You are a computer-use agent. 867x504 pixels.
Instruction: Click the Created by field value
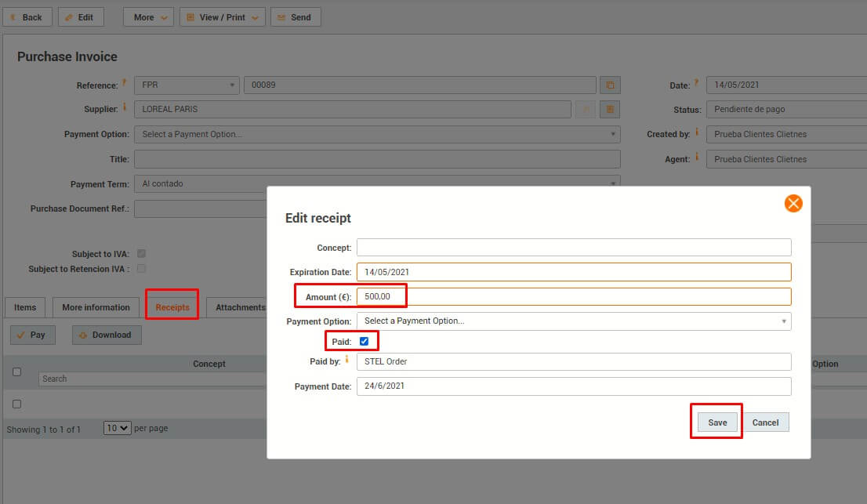pos(786,134)
